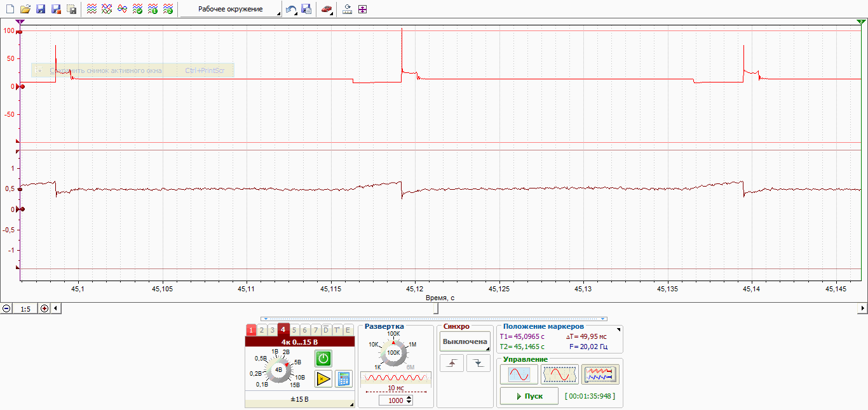Click the overlaid sine waves toolbar icon

(x=123, y=10)
